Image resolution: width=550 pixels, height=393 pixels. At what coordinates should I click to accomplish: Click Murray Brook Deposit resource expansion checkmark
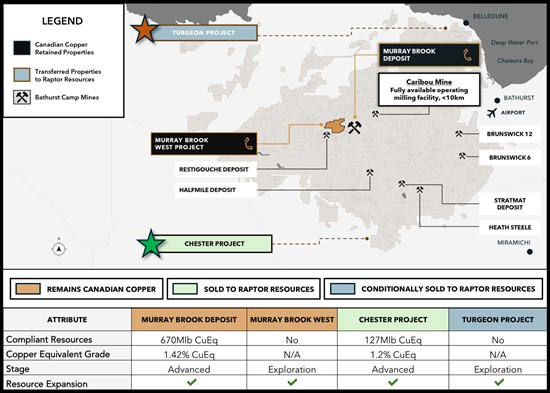tap(192, 382)
